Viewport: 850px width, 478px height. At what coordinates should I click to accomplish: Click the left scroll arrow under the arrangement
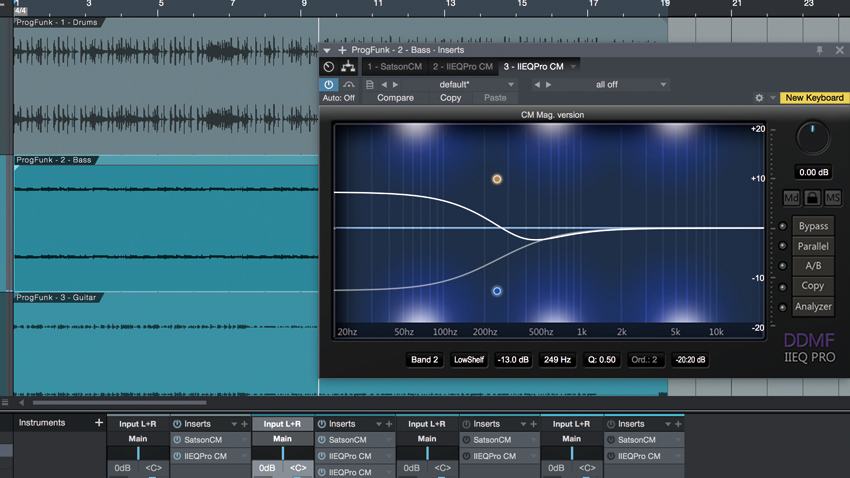tap(22, 403)
